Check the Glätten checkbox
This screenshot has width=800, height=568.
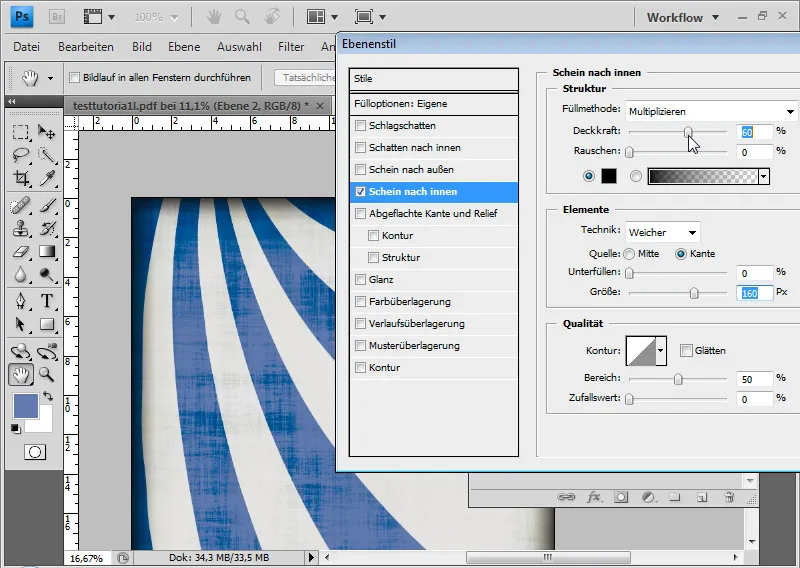coord(686,350)
